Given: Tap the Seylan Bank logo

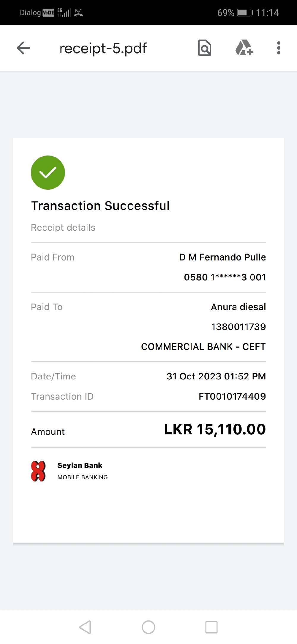Looking at the screenshot, I should 38,471.
